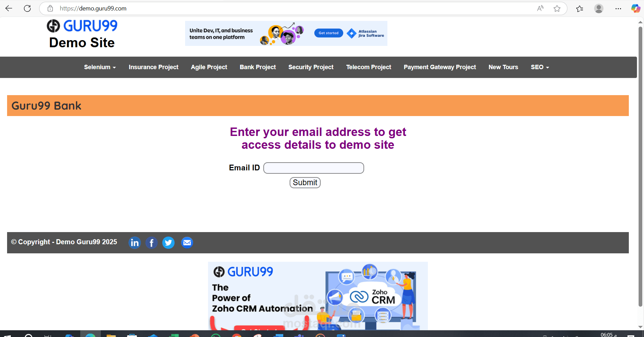The image size is (644, 337).
Task: Click the Email ID input field
Action: point(314,168)
